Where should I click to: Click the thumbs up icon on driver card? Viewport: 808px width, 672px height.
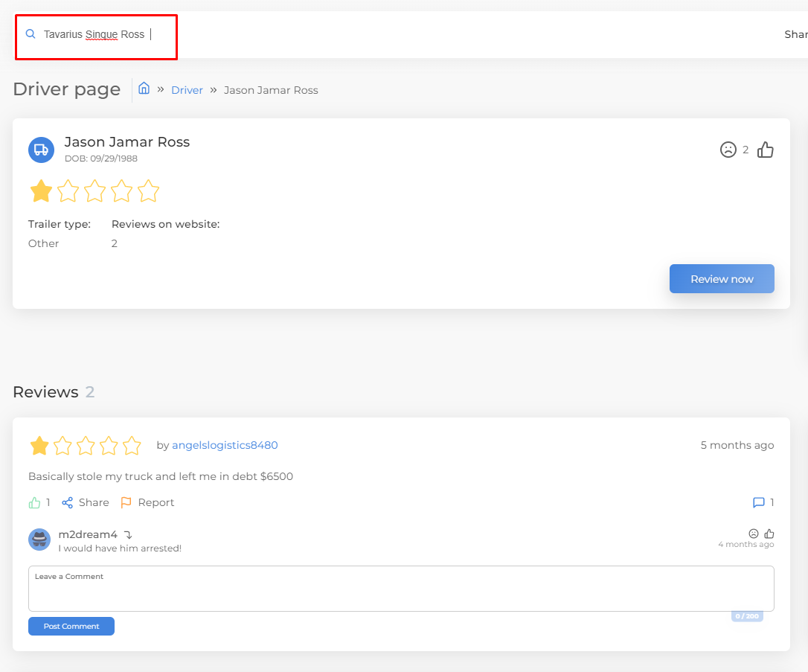point(765,150)
